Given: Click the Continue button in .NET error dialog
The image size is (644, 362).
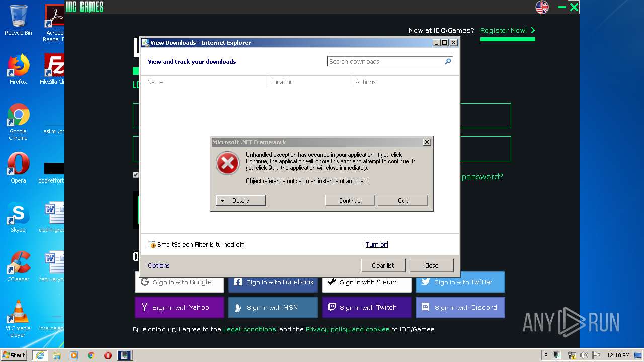Looking at the screenshot, I should [350, 200].
